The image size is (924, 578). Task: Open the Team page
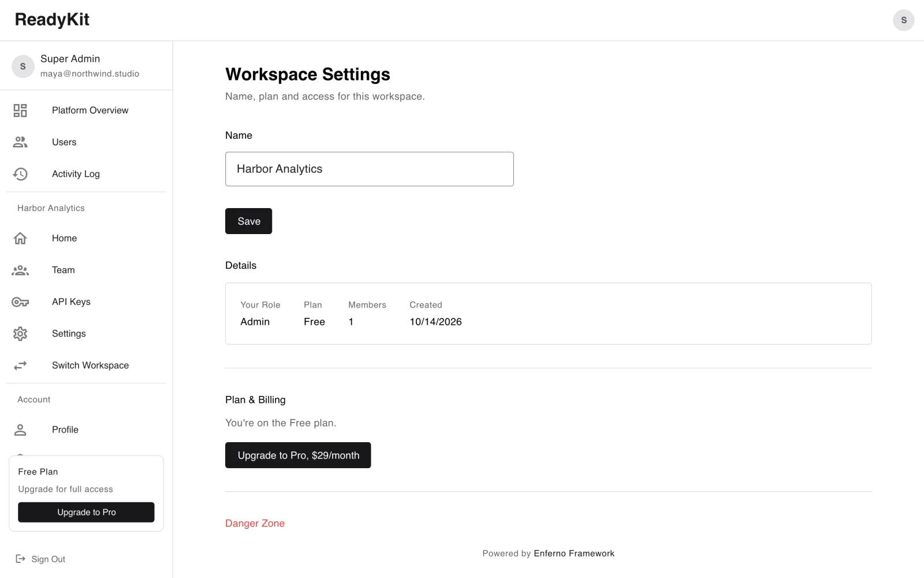pos(86,270)
